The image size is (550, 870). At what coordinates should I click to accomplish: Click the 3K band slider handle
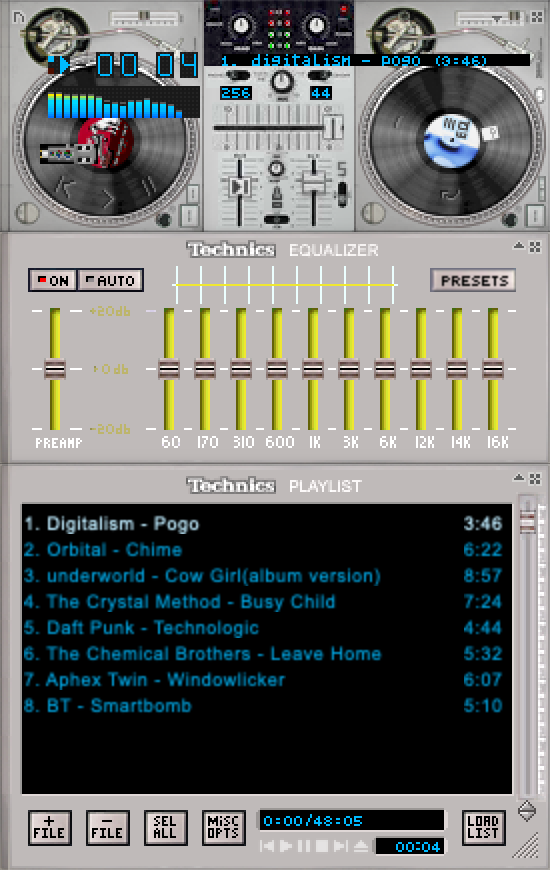(x=349, y=369)
